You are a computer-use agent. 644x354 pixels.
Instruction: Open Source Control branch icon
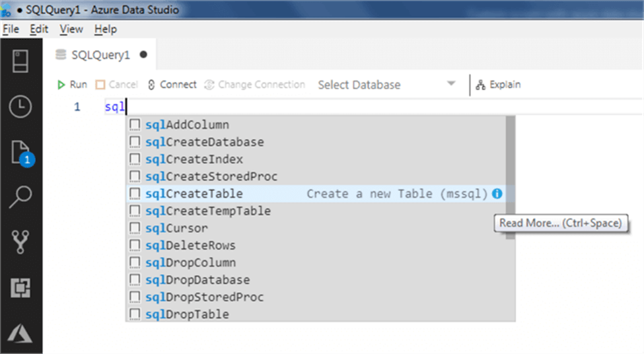[21, 242]
